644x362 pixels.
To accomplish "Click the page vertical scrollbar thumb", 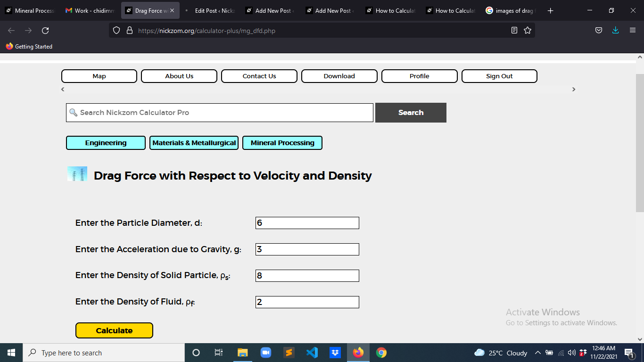I will pyautogui.click(x=640, y=143).
